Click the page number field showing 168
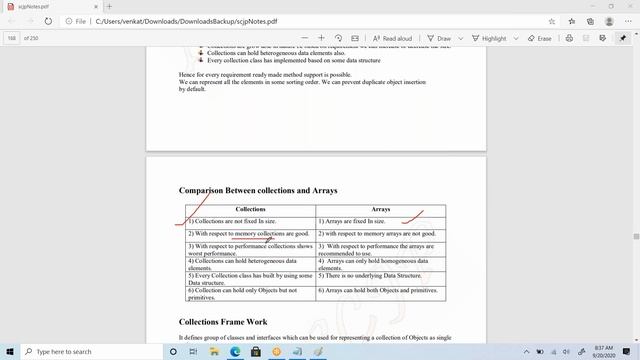 pyautogui.click(x=12, y=38)
